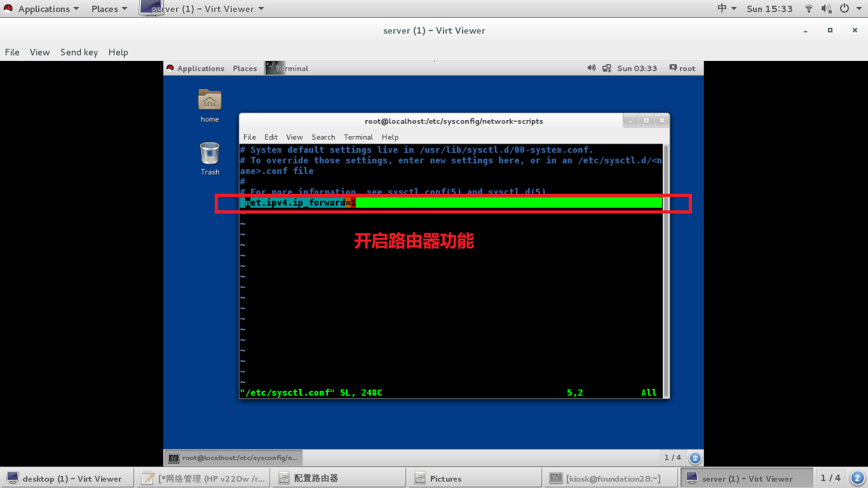Viewport: 868px width, 488px height.
Task: Open the terminal Terminal menu
Action: (358, 137)
